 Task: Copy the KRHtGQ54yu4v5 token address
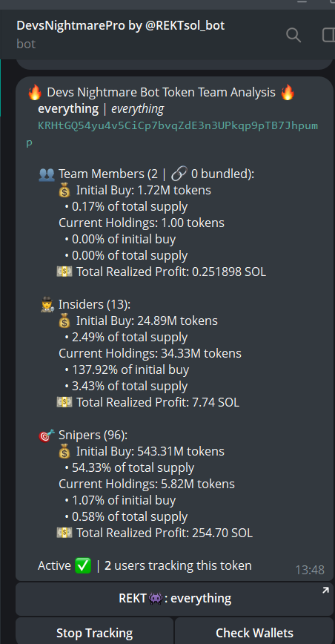pyautogui.click(x=172, y=134)
